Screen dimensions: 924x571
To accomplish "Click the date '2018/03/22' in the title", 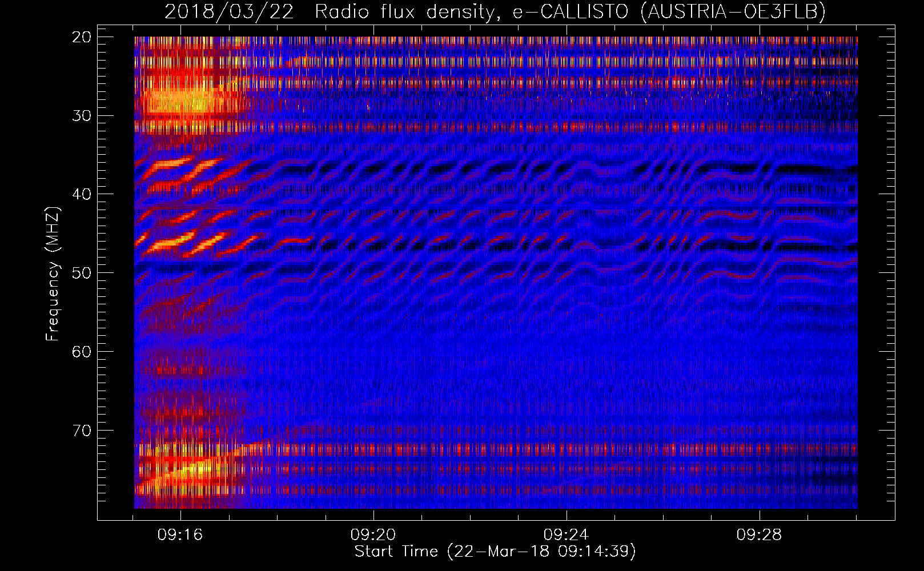I will [x=229, y=12].
